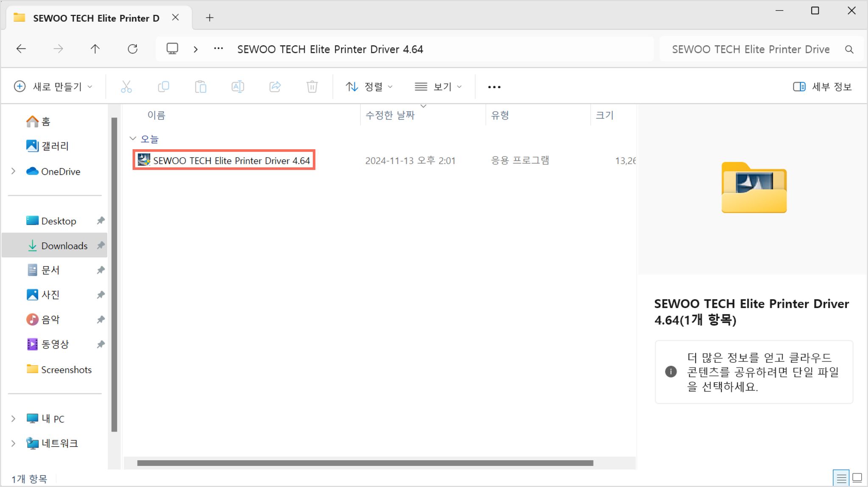Click the pin icon next to 동영상

click(100, 344)
